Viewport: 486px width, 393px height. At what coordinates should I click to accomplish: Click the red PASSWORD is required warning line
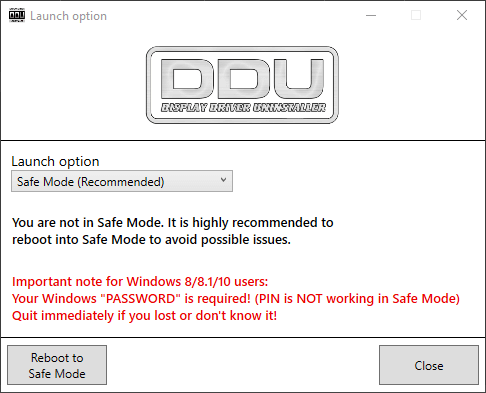[x=236, y=299]
